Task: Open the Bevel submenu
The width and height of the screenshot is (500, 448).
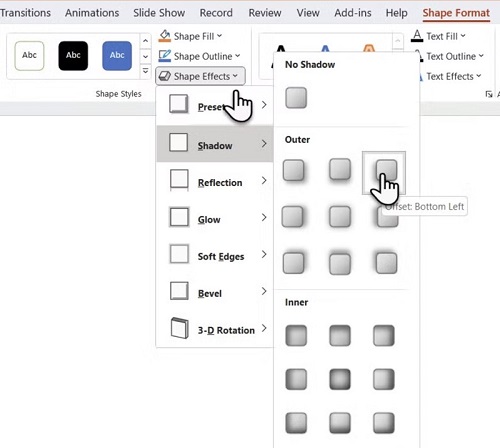Action: click(x=215, y=292)
